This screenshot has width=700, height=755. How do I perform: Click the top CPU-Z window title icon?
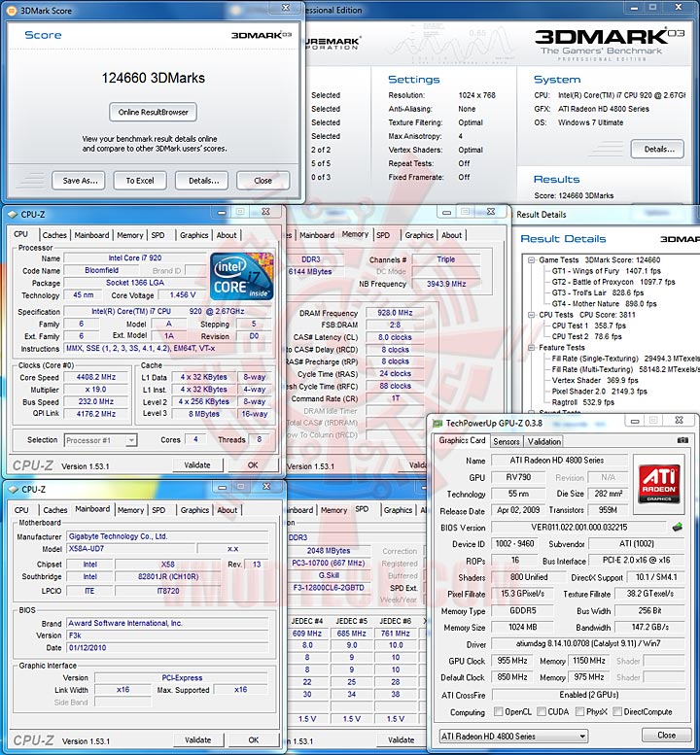(13, 215)
